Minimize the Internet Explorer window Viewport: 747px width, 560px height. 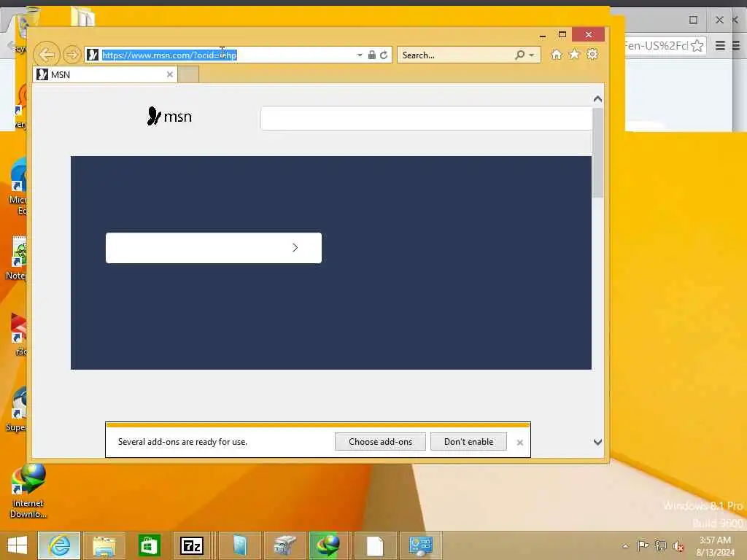pos(543,35)
